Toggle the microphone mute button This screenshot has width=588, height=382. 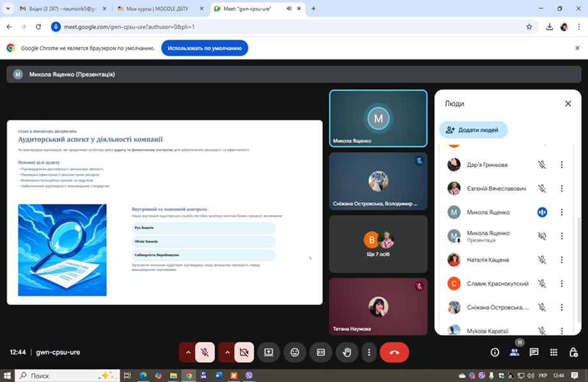[205, 352]
